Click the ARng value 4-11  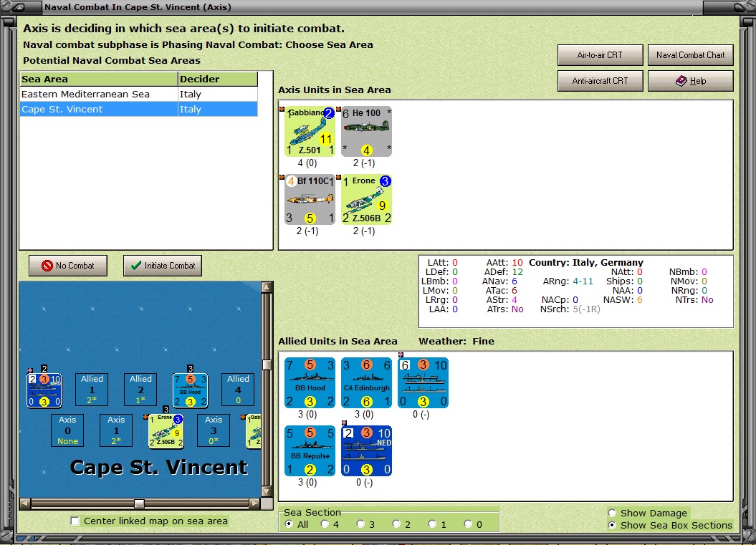[x=583, y=281]
